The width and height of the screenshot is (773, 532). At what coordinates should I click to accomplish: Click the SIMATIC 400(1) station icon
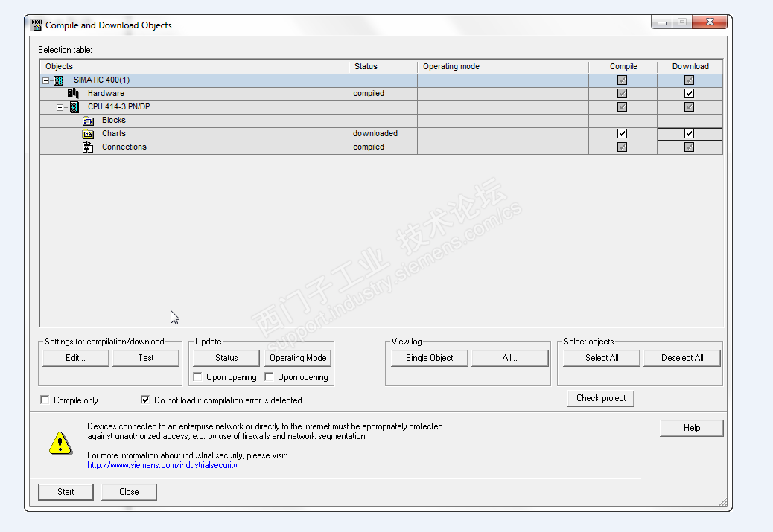coord(59,80)
